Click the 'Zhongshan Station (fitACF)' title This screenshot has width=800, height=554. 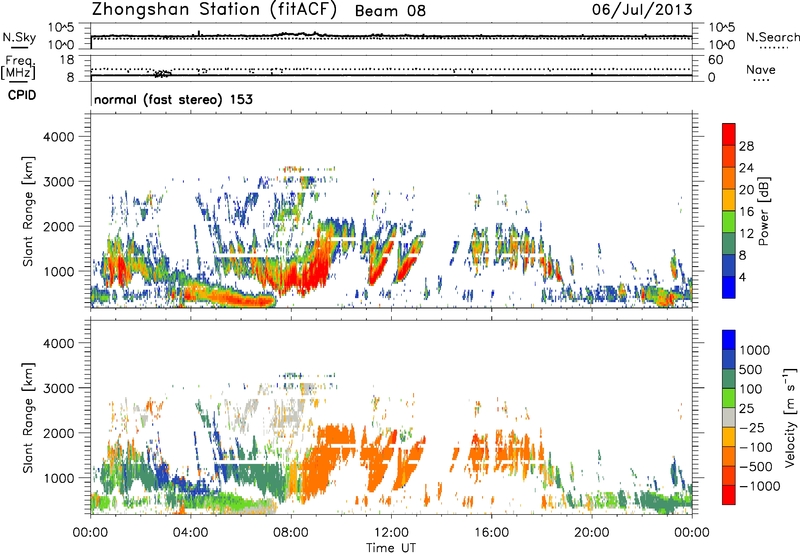coord(214,10)
